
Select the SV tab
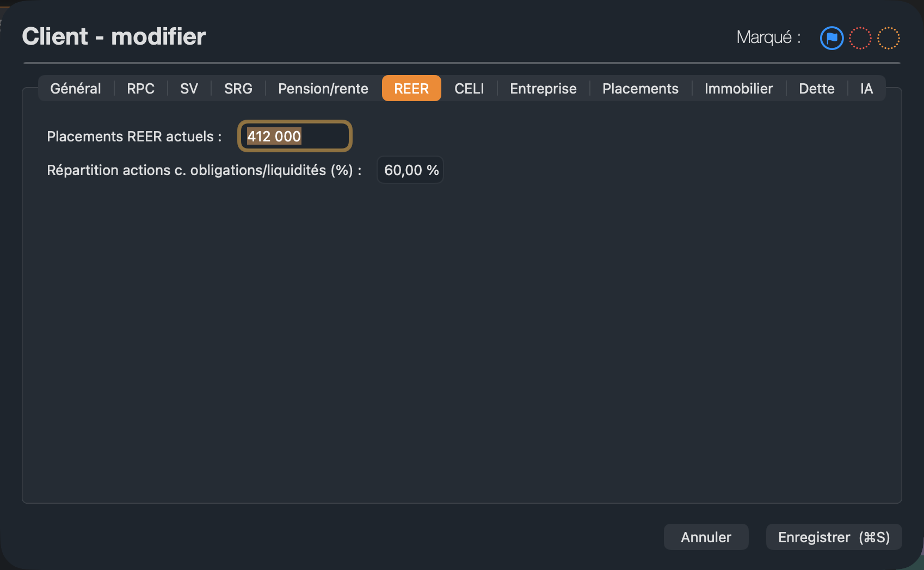click(189, 88)
